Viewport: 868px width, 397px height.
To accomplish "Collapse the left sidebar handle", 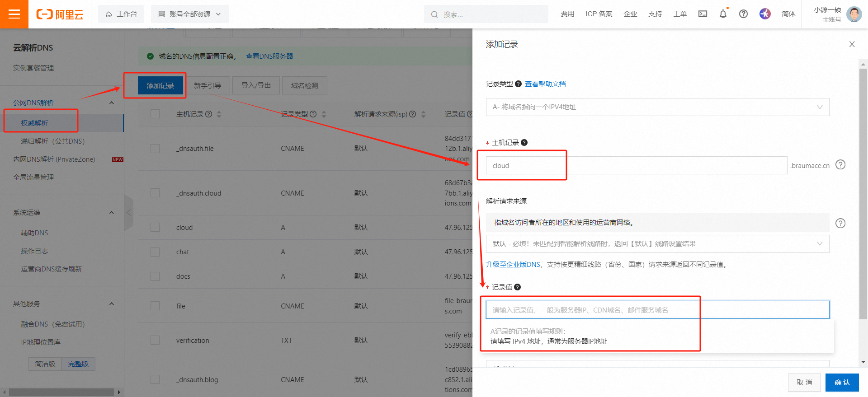I will point(128,213).
